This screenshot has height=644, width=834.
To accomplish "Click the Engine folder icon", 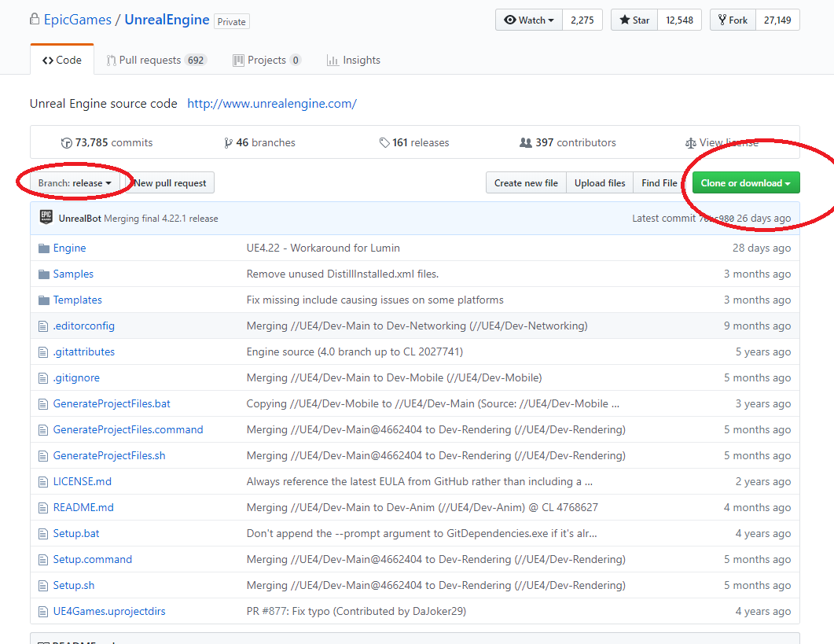I will 44,248.
